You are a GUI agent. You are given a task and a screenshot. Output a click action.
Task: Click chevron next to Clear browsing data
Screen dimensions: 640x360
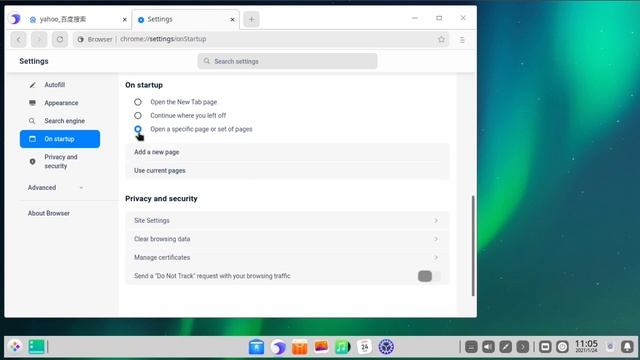click(x=436, y=239)
